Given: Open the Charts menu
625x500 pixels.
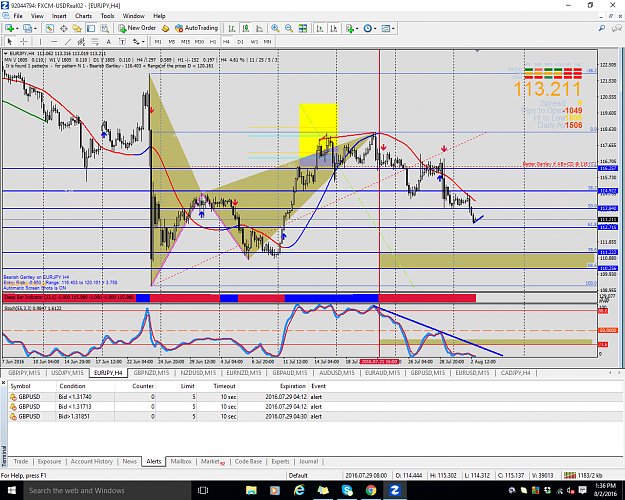Looking at the screenshot, I should (x=83, y=16).
